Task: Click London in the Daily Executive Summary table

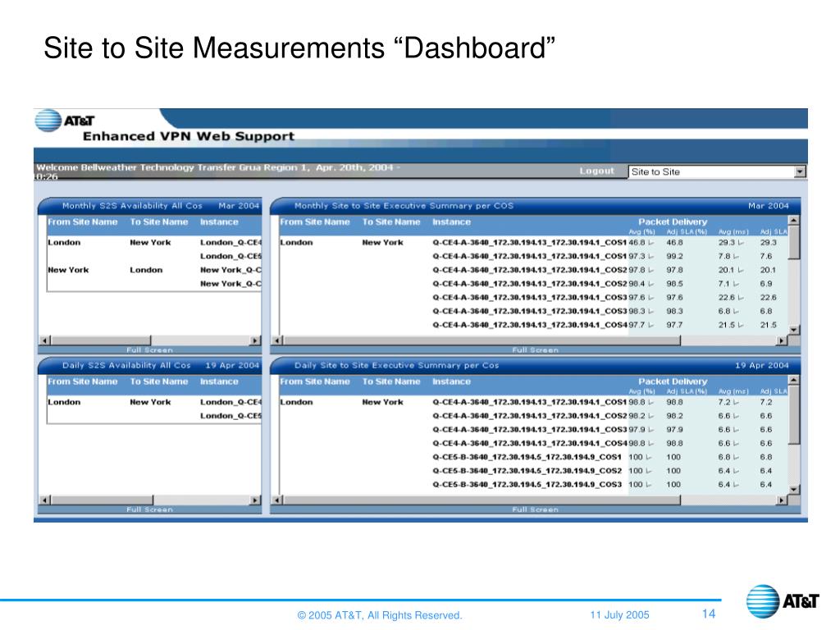Action: pyautogui.click(x=296, y=402)
